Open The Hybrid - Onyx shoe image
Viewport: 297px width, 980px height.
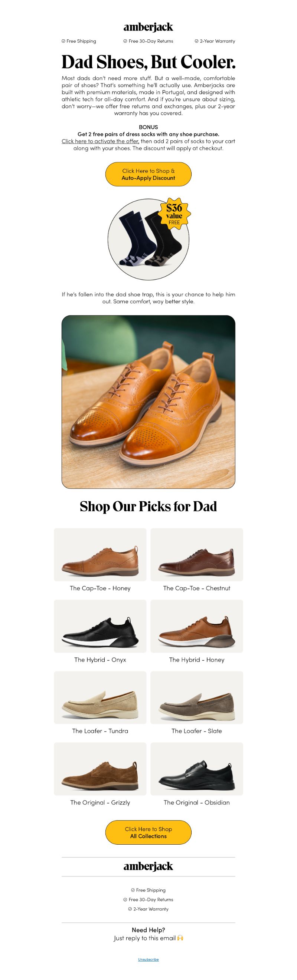point(100,626)
